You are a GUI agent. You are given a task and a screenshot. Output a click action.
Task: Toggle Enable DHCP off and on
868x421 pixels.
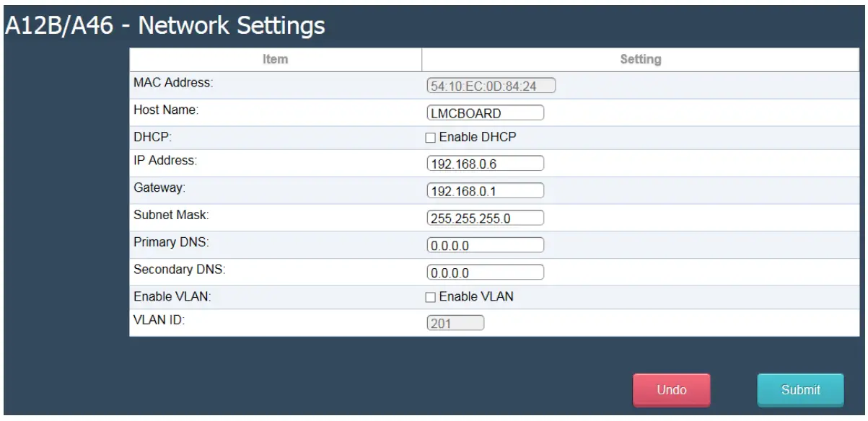(x=429, y=138)
